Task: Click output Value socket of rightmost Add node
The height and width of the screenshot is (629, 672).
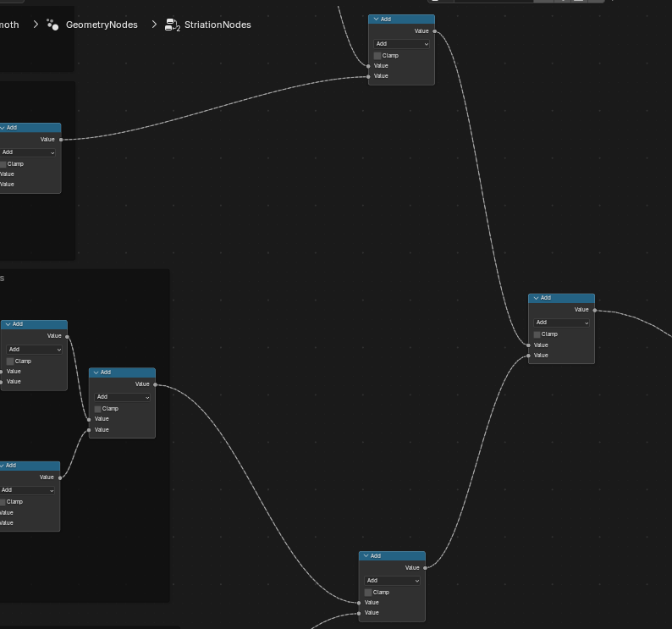Action: click(594, 310)
